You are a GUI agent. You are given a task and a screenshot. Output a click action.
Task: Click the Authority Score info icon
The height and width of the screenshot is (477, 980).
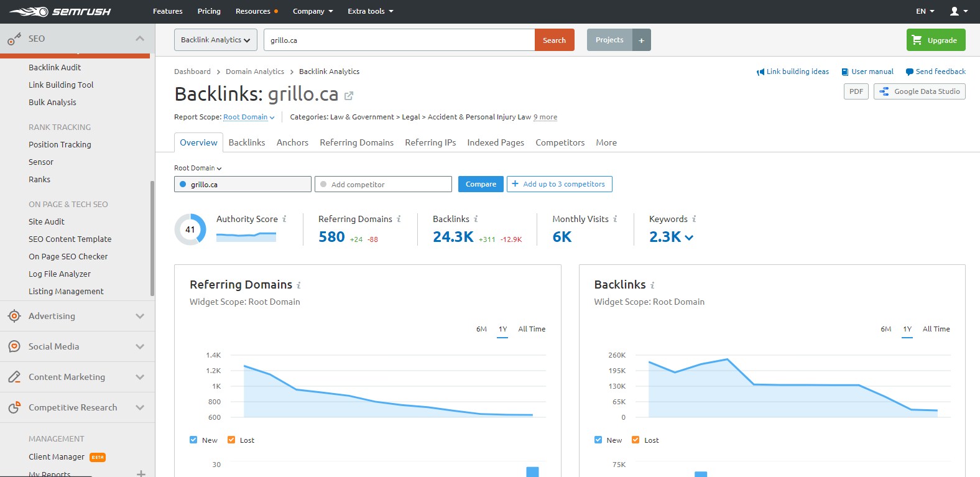[x=284, y=219]
